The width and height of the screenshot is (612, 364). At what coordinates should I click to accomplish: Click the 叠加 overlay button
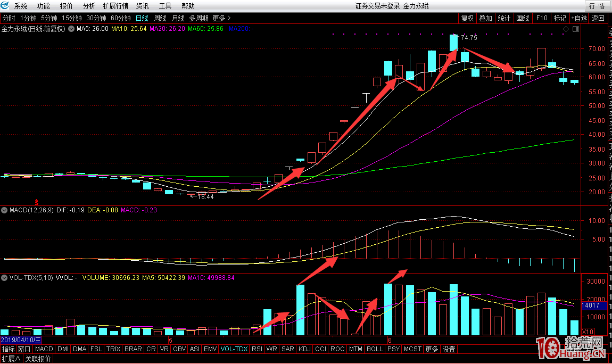tap(485, 18)
